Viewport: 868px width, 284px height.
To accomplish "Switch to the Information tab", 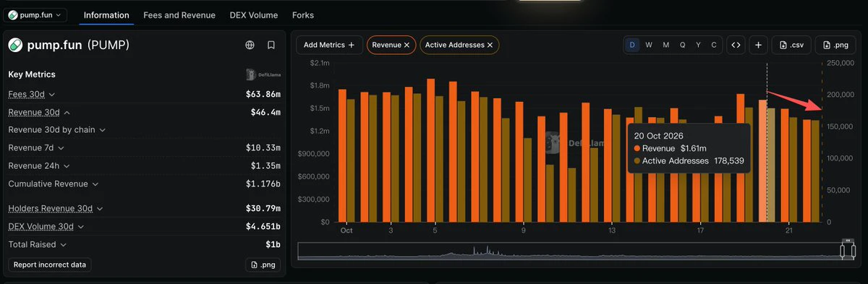I will click(106, 14).
